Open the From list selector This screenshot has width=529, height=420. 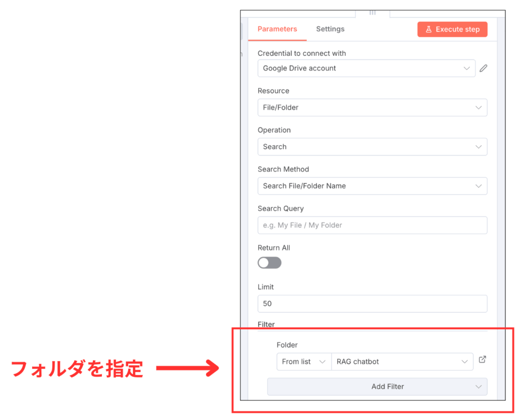pyautogui.click(x=304, y=362)
